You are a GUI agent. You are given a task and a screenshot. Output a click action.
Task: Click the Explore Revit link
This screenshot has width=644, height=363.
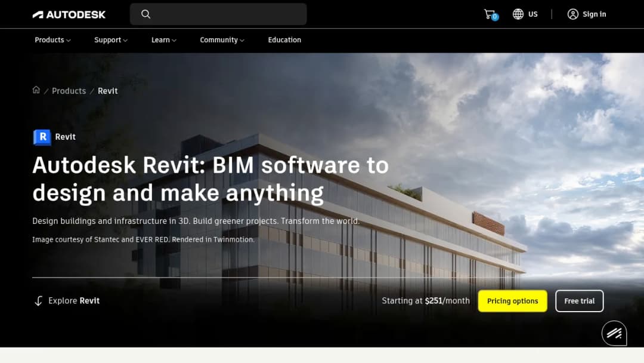coord(74,301)
